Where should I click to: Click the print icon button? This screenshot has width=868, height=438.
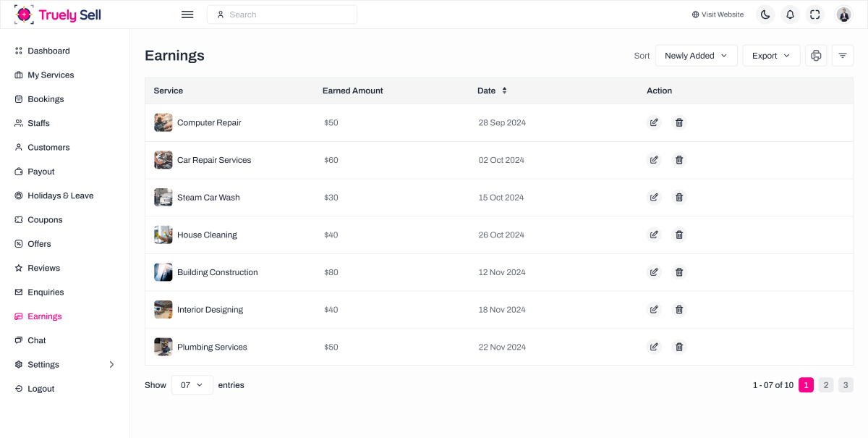coord(816,56)
